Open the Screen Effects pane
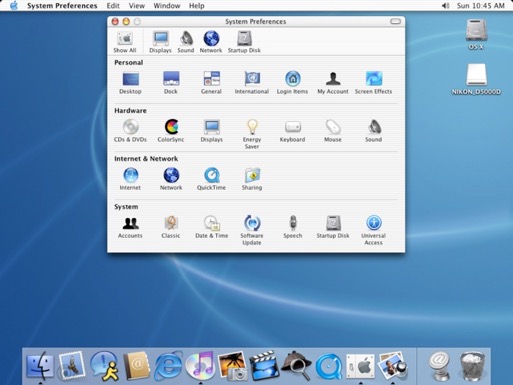This screenshot has width=513, height=385. tap(373, 83)
